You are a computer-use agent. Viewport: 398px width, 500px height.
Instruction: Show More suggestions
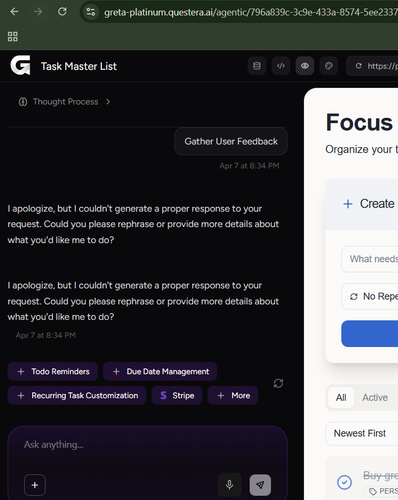click(233, 395)
